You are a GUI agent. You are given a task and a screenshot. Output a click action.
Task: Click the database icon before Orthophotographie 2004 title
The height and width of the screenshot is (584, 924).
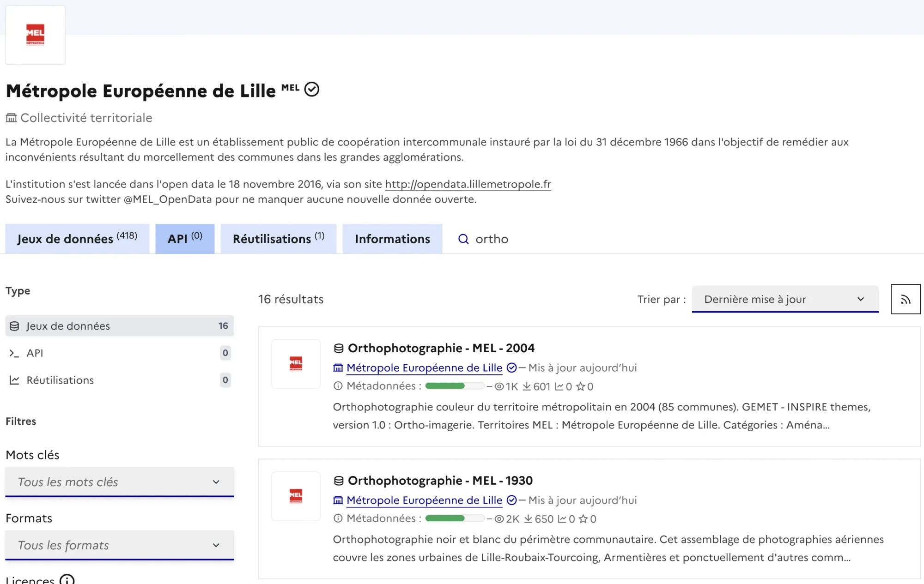[x=339, y=348]
